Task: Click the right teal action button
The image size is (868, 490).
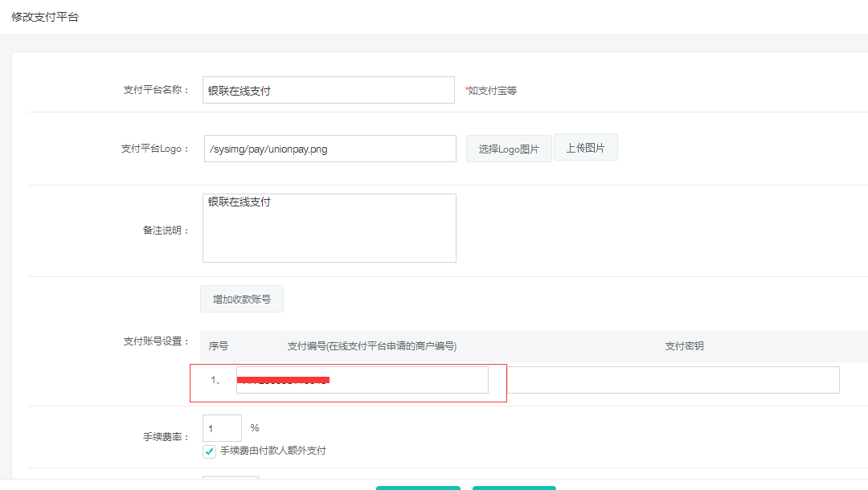Action: (514, 488)
